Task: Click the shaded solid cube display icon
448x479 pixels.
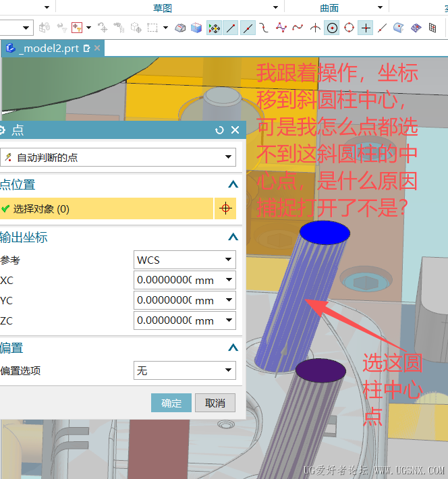Action: point(196,28)
